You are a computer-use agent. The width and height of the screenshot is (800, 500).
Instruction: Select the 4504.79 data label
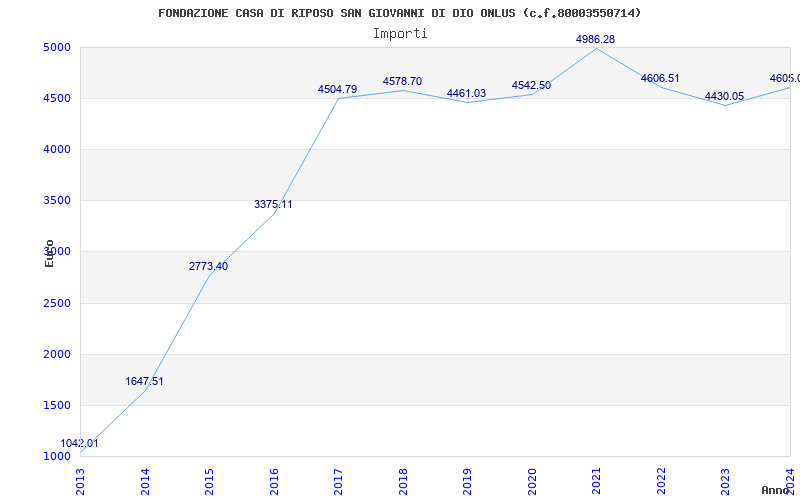338,89
